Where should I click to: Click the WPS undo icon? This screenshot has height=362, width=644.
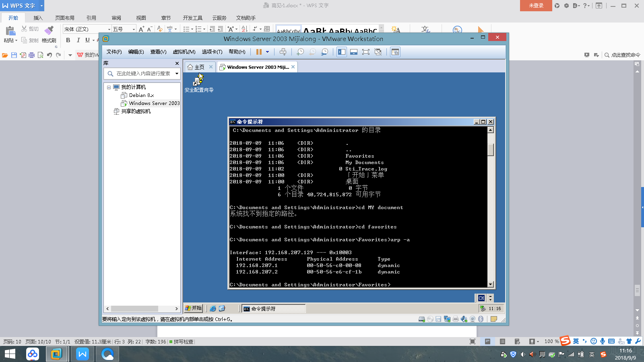pos(50,55)
